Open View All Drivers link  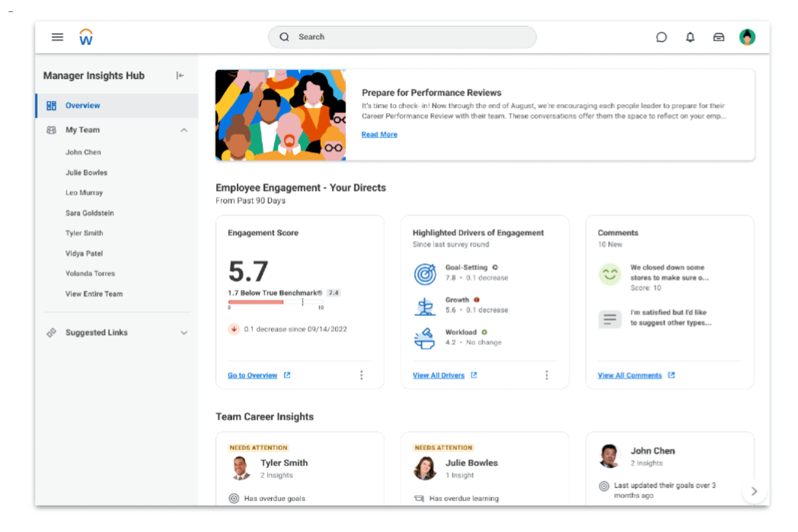pos(438,375)
